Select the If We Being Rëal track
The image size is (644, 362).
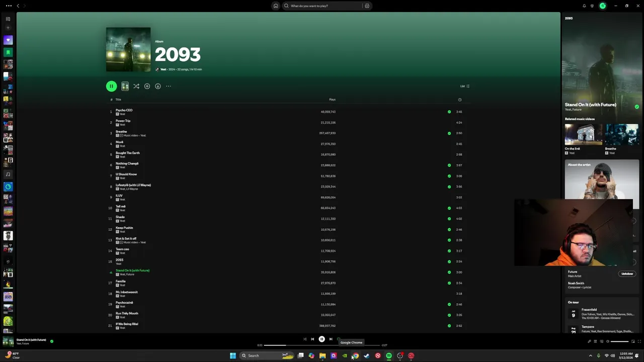click(x=127, y=324)
